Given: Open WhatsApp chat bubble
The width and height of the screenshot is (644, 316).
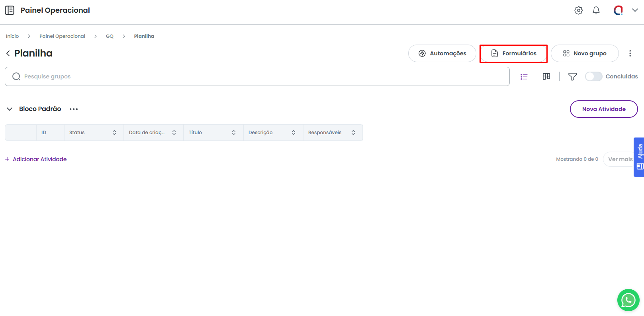Looking at the screenshot, I should coord(628,300).
